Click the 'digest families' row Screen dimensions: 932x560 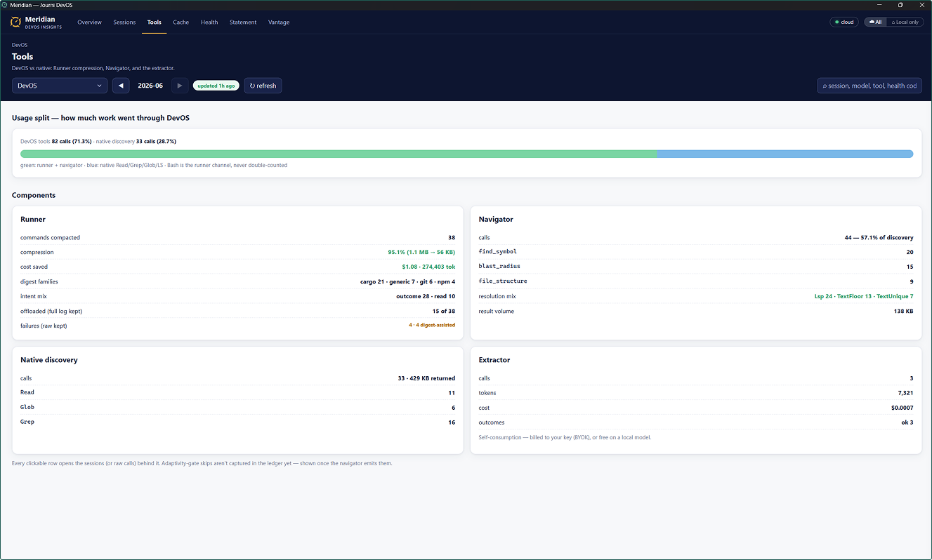pyautogui.click(x=237, y=281)
